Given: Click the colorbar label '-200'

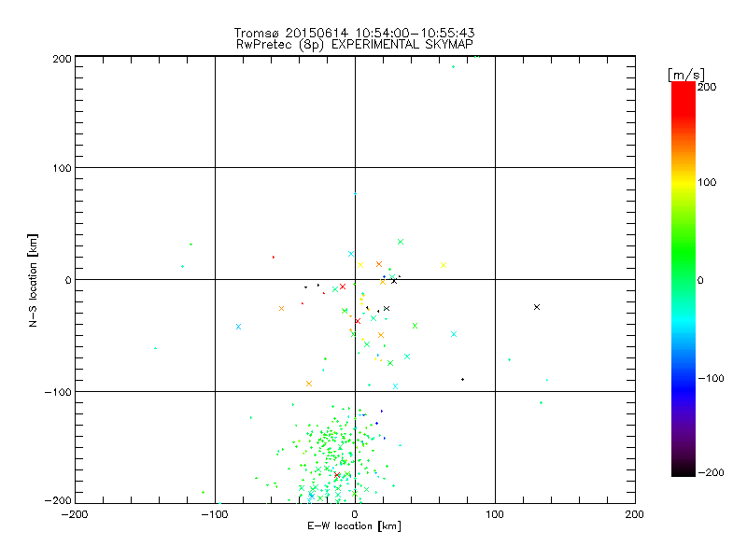Looking at the screenshot, I should pyautogui.click(x=711, y=472).
